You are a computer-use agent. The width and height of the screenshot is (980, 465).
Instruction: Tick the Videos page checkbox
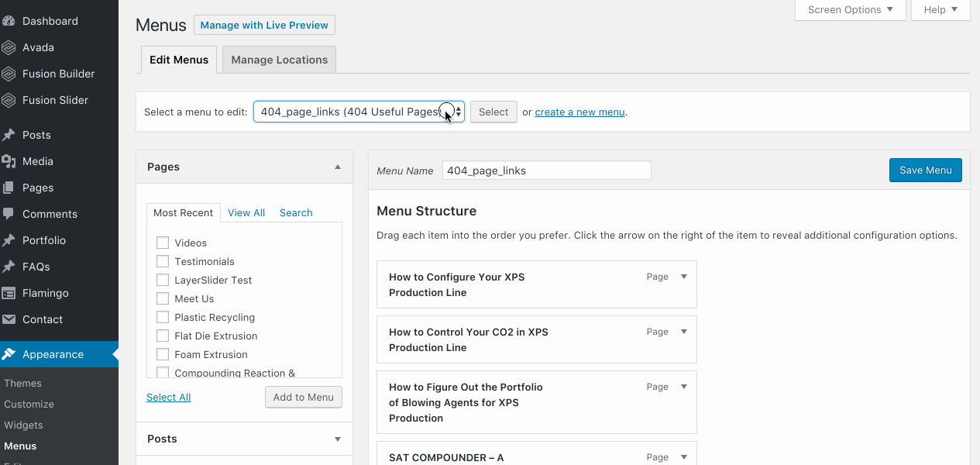(x=163, y=243)
